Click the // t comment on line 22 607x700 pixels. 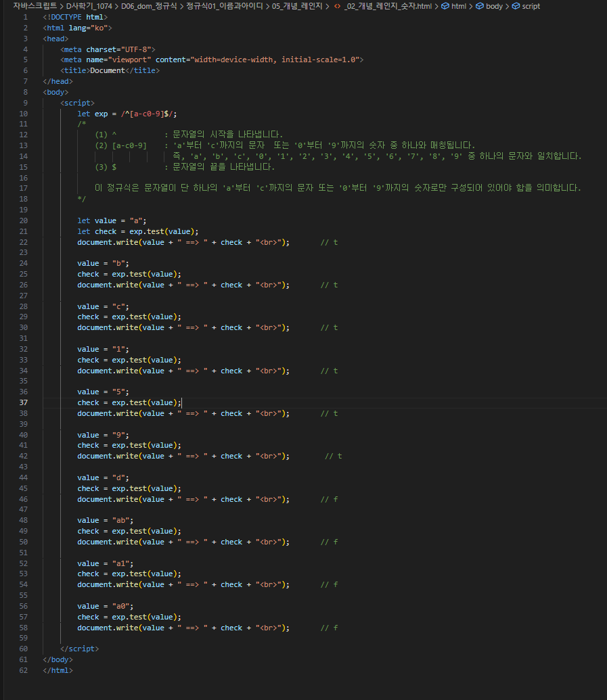[x=329, y=242]
